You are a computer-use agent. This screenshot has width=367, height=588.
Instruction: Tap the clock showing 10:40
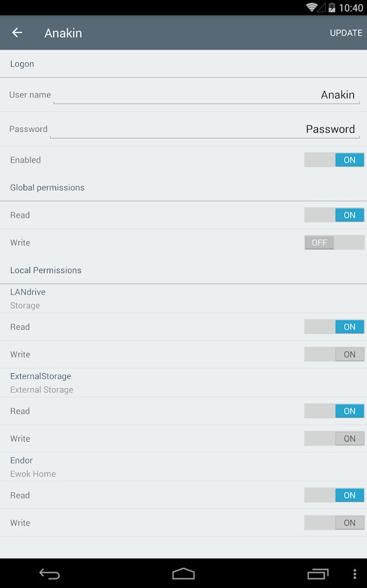(x=351, y=8)
